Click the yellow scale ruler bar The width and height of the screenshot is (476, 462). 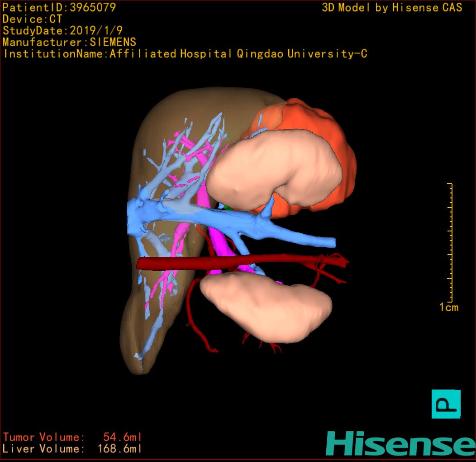point(450,242)
